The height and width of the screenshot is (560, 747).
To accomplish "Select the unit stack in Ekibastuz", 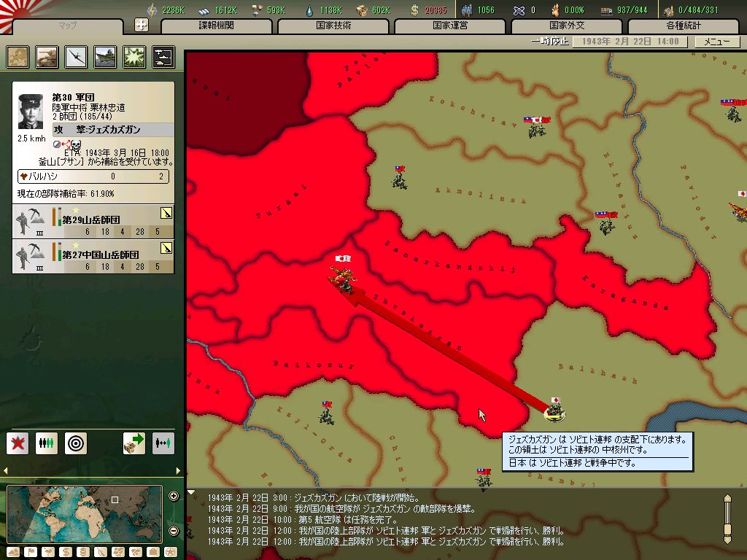I will 606,223.
